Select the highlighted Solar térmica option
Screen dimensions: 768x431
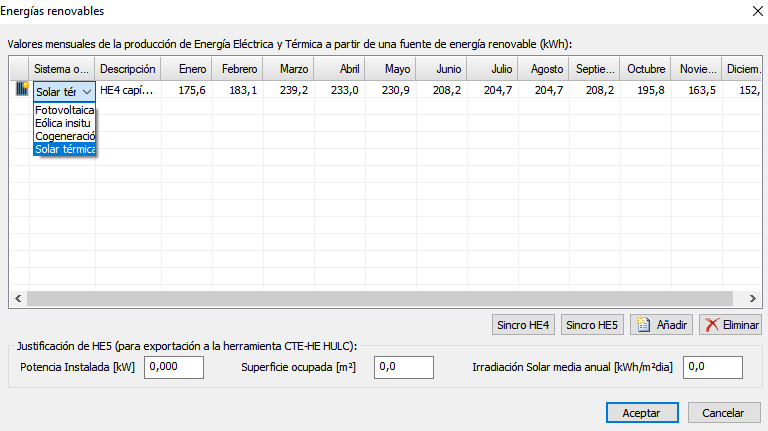point(64,149)
